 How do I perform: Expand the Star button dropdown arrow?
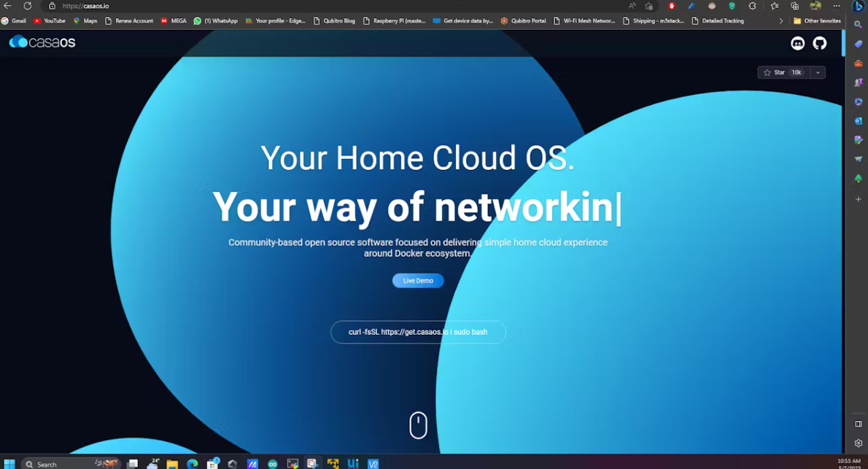(x=818, y=72)
